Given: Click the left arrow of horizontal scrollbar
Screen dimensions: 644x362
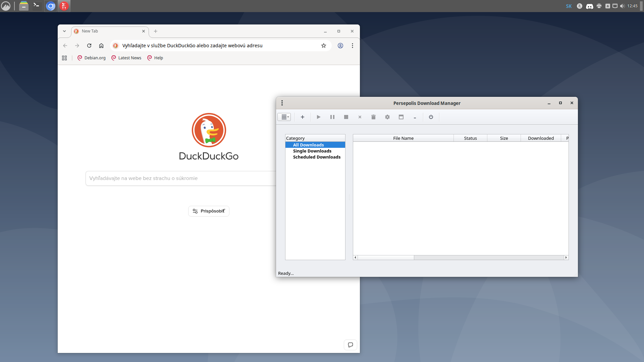Looking at the screenshot, I should click(x=356, y=257).
